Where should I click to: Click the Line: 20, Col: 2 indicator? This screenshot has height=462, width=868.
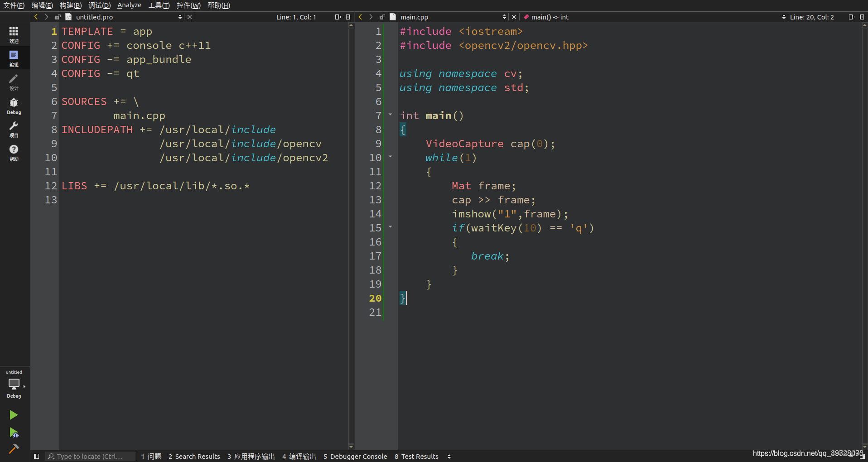click(x=812, y=17)
